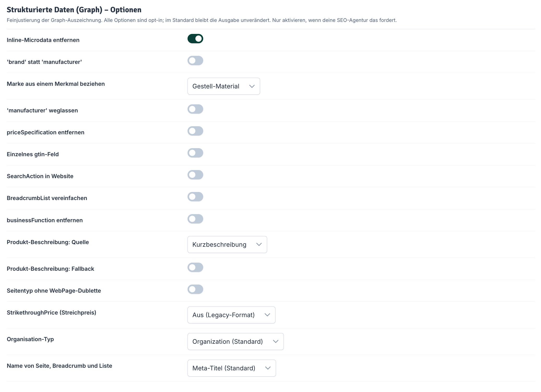Click the 'Organisation-Typ' label
The width and height of the screenshot is (541, 392).
30,339
